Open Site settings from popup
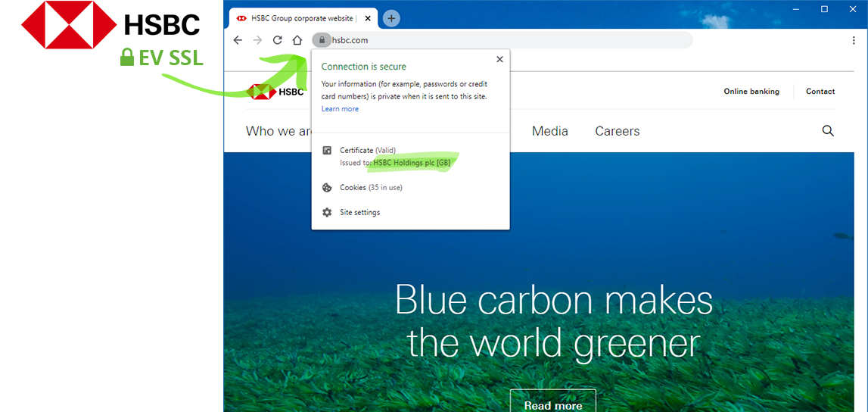Image resolution: width=868 pixels, height=412 pixels. tap(359, 213)
